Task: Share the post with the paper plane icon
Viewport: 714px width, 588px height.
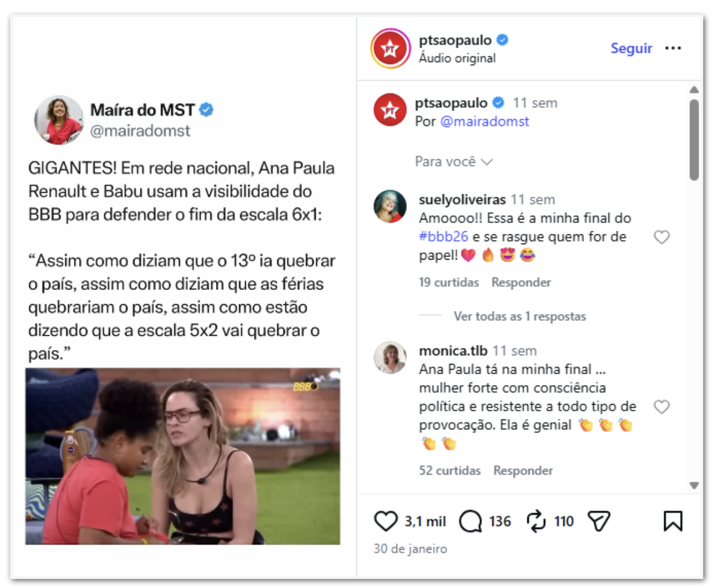Action: tap(599, 522)
